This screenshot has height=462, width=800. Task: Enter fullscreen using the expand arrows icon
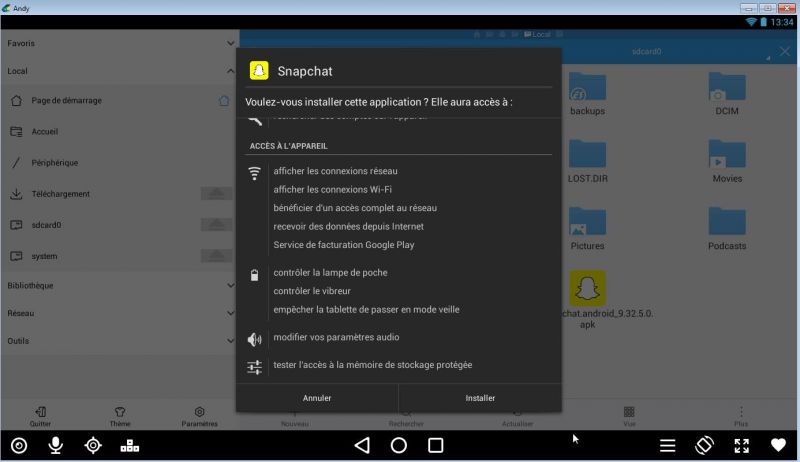[x=741, y=445]
